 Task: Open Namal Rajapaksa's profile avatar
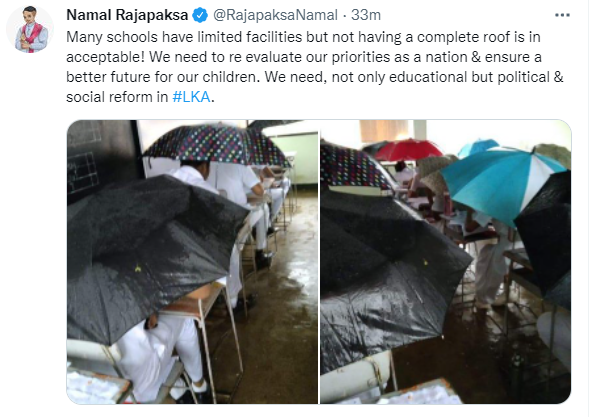pyautogui.click(x=30, y=29)
